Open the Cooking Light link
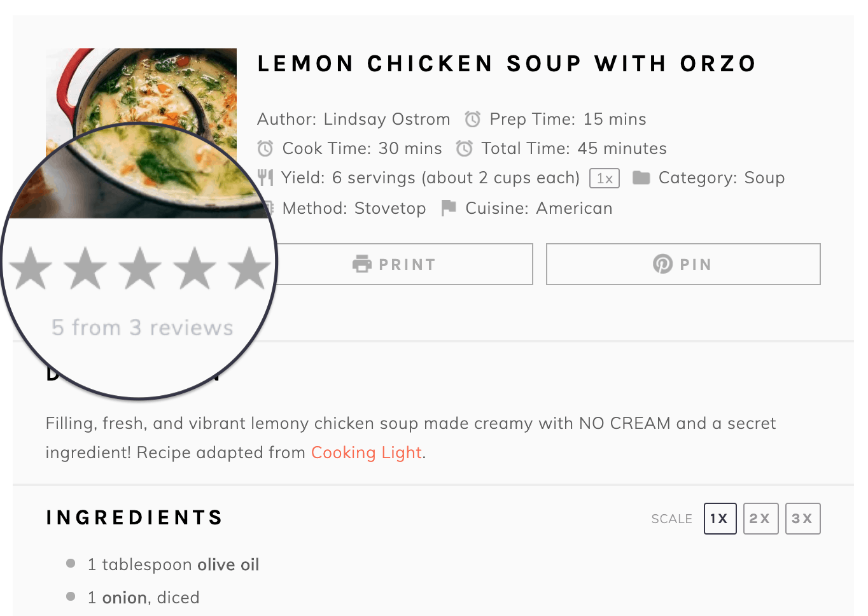The image size is (868, 616). (367, 452)
